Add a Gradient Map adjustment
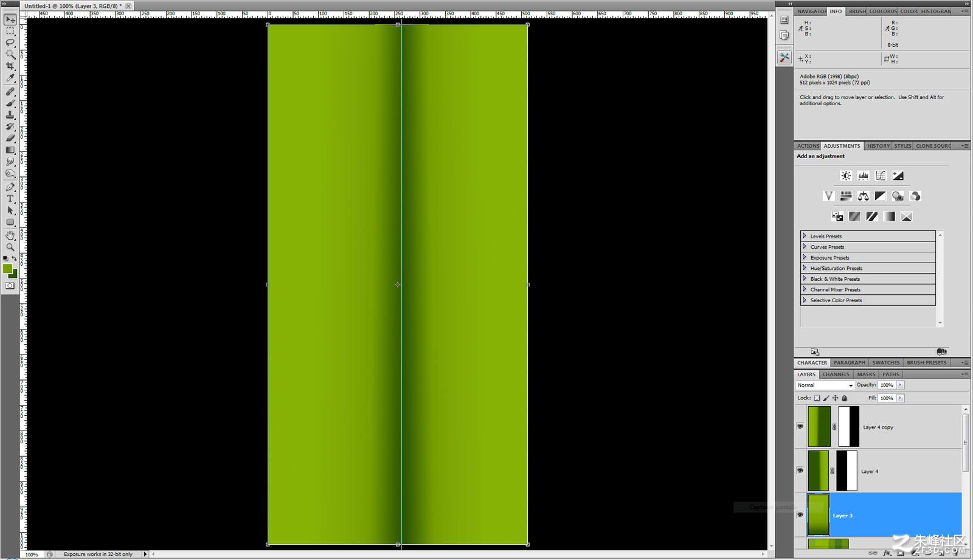 [x=889, y=216]
